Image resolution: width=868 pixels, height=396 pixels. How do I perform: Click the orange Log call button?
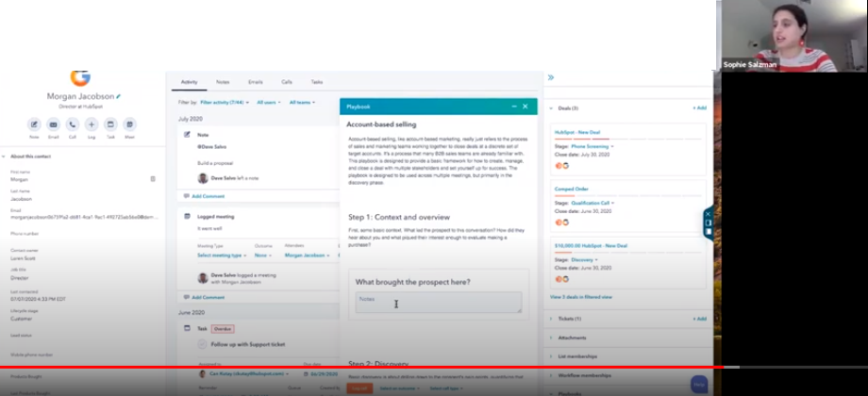point(359,388)
